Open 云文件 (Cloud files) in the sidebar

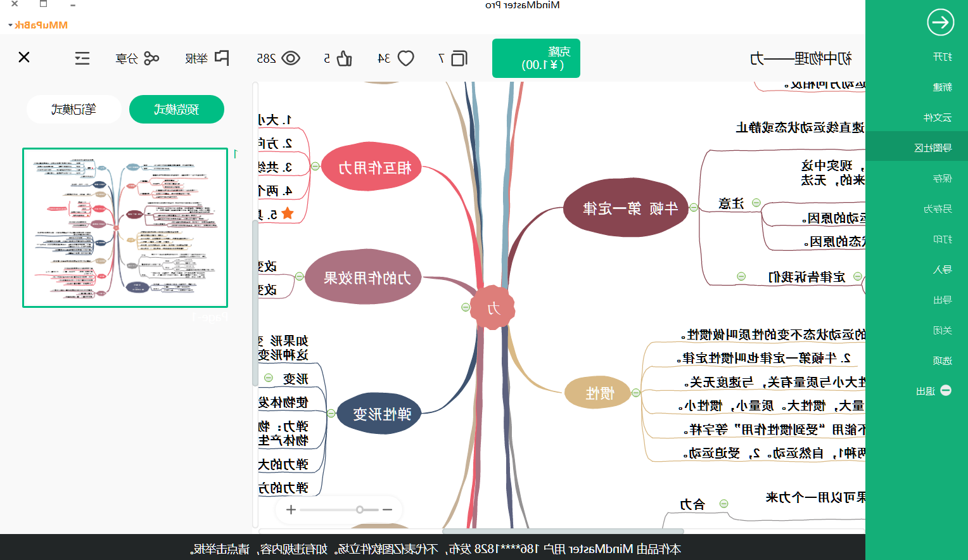pyautogui.click(x=938, y=118)
